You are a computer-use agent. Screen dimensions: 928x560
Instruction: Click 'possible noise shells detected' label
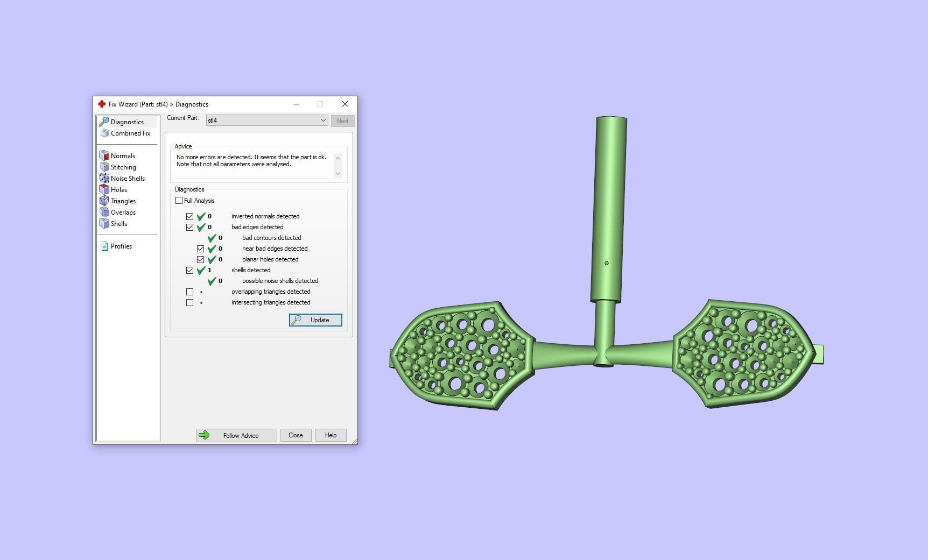tap(280, 281)
